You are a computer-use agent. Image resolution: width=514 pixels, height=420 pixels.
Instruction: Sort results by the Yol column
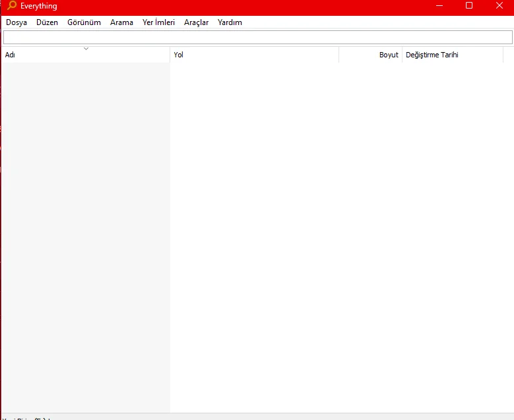click(255, 55)
